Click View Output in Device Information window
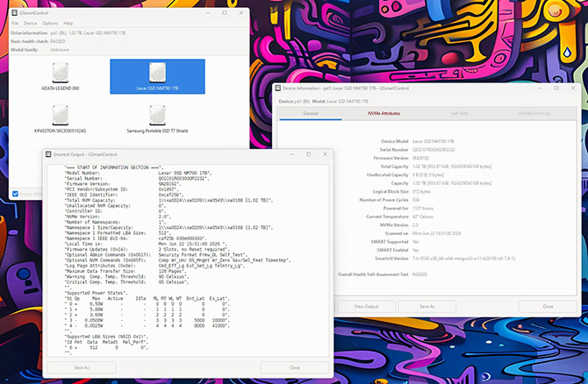588x384 pixels. [x=366, y=307]
